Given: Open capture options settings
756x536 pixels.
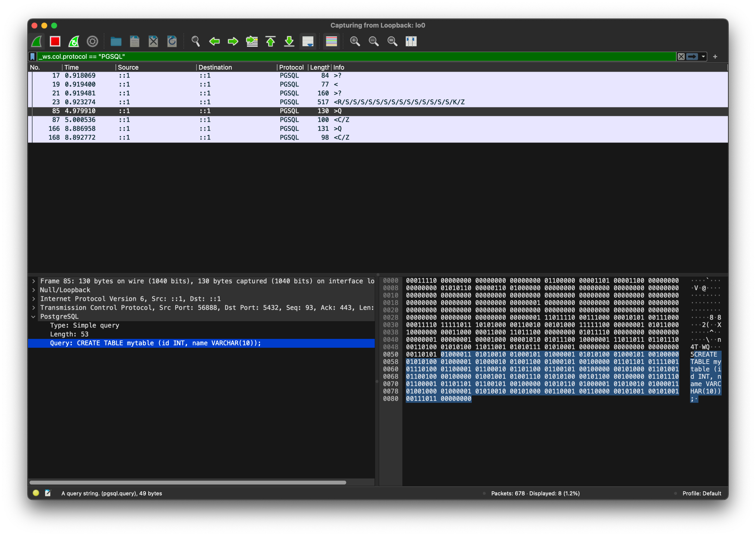Looking at the screenshot, I should coord(93,41).
